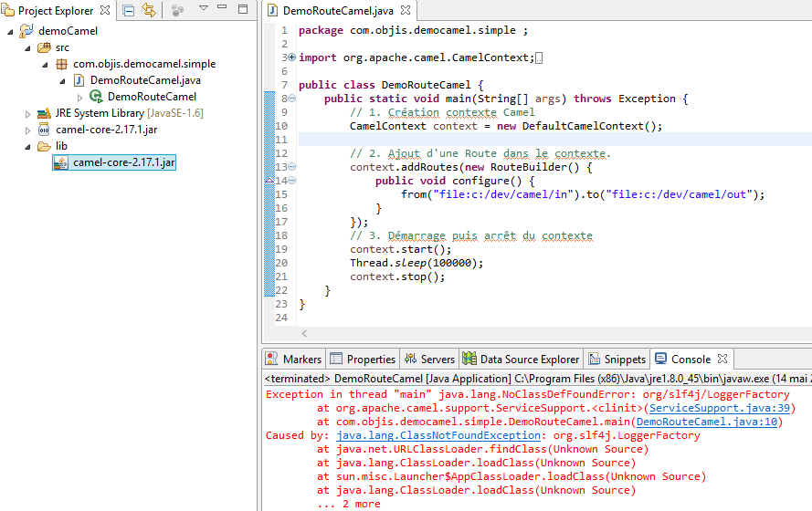
Task: Place cursor on context.start() line
Action: [x=400, y=249]
